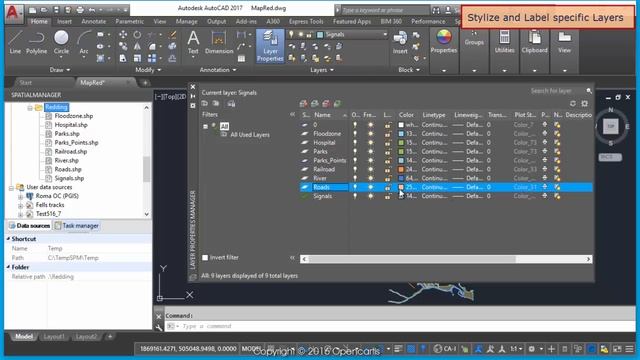Click the command line input field
This screenshot has width=640, height=360.
tap(400, 326)
